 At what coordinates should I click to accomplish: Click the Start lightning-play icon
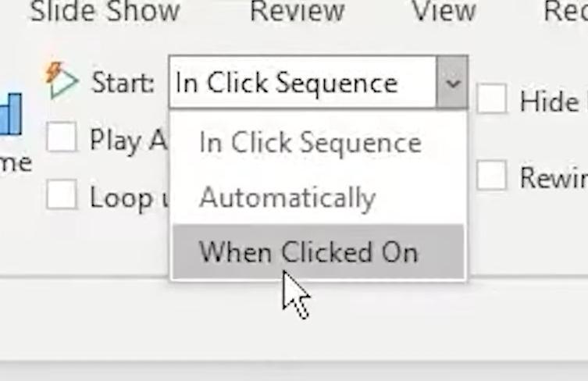coord(62,80)
